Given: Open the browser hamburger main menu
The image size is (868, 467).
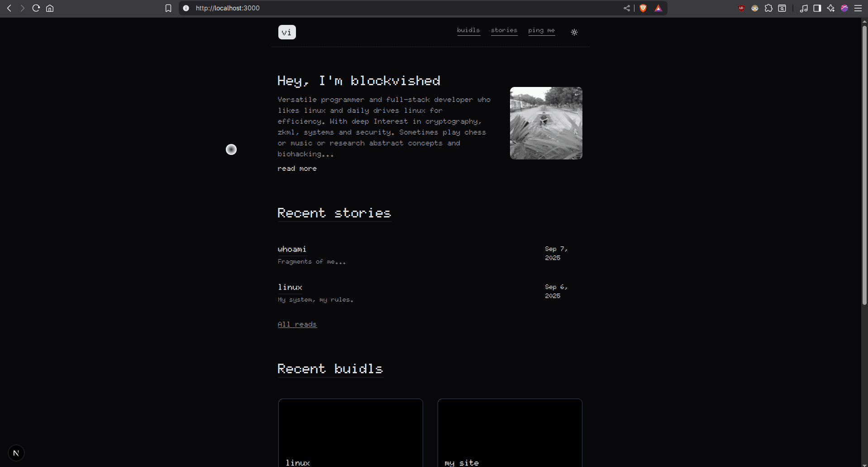Looking at the screenshot, I should (858, 8).
